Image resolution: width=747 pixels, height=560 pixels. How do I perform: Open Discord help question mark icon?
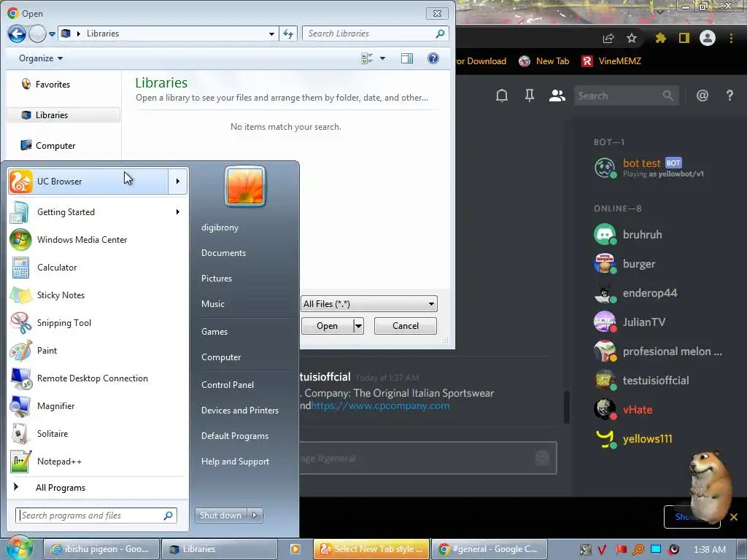click(729, 96)
